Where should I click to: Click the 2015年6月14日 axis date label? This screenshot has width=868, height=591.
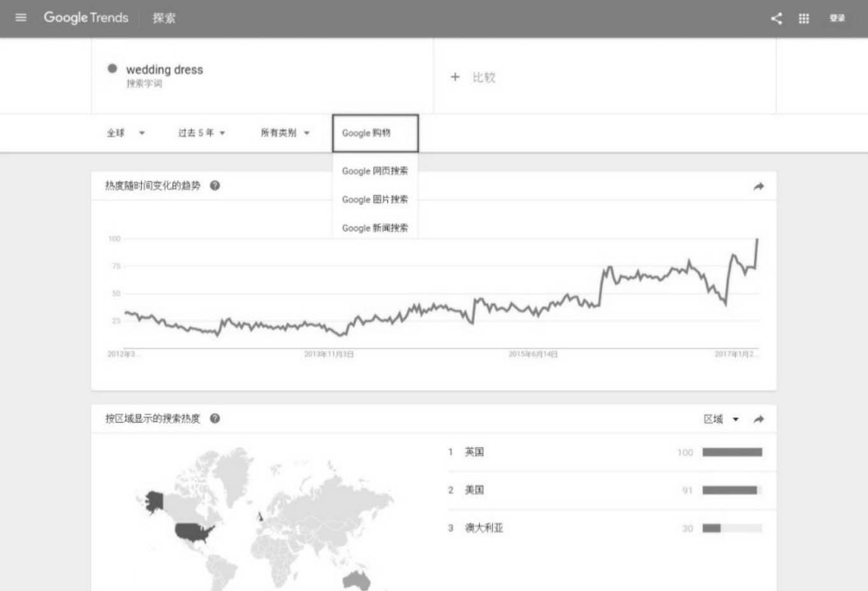(x=533, y=354)
